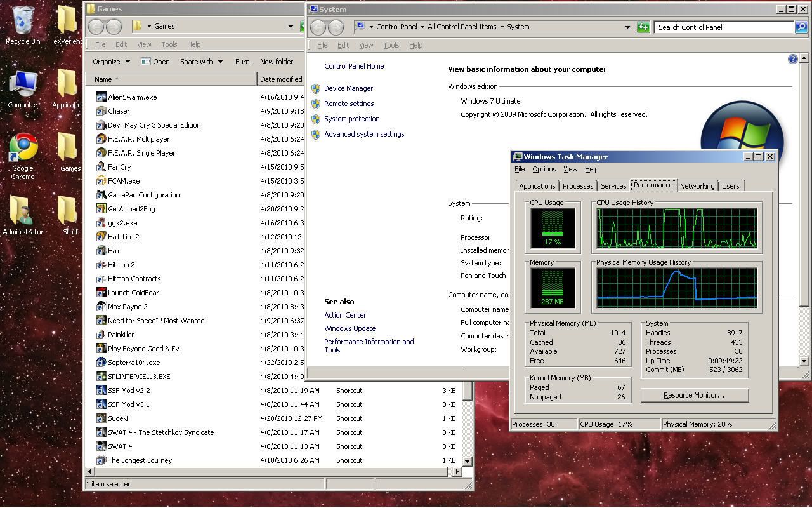
Task: Select the Computer desktop icon
Action: [x=23, y=84]
